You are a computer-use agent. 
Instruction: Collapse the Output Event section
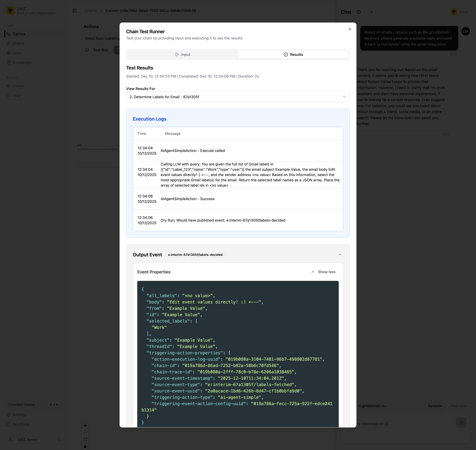click(340, 255)
